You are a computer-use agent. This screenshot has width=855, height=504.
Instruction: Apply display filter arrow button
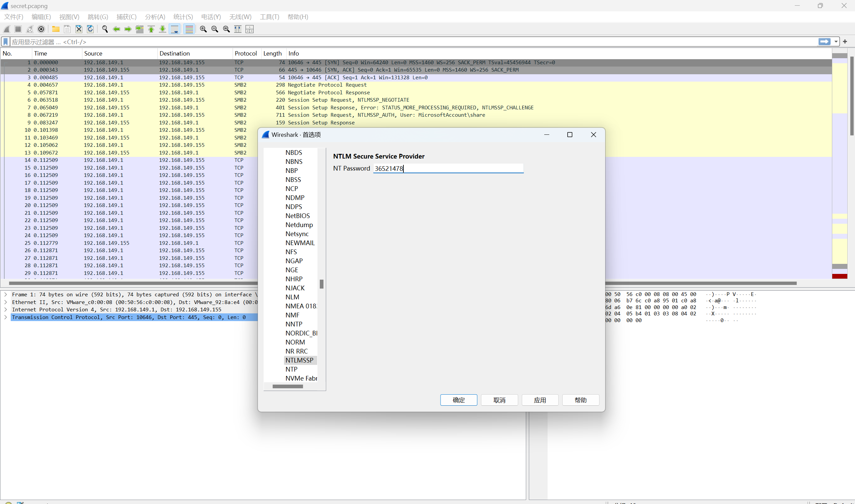coord(825,41)
